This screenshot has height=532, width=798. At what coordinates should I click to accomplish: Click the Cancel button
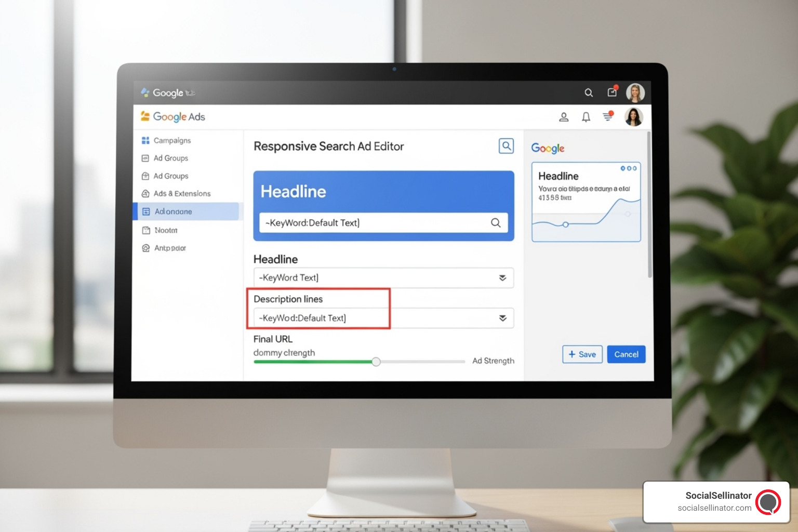626,354
